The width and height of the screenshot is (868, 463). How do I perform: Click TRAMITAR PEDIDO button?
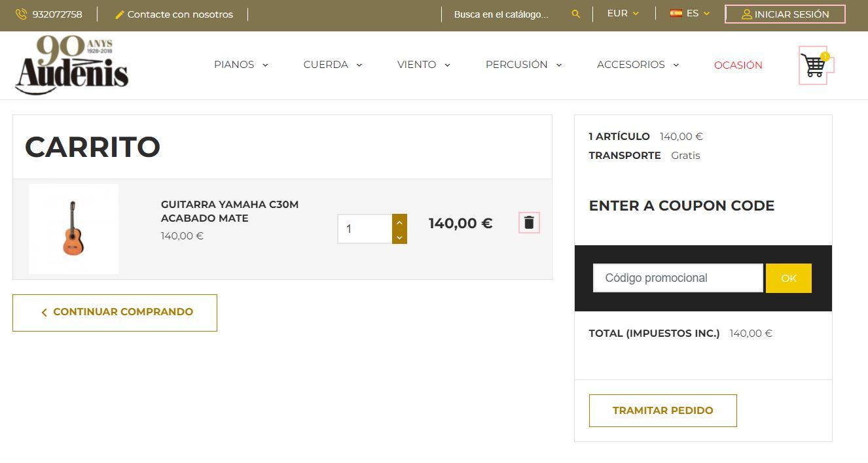(662, 411)
